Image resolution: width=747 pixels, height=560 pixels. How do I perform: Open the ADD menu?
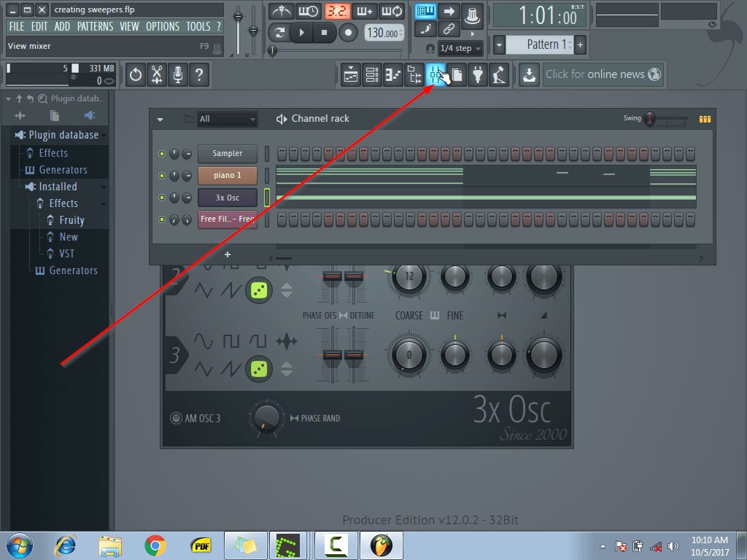point(62,27)
